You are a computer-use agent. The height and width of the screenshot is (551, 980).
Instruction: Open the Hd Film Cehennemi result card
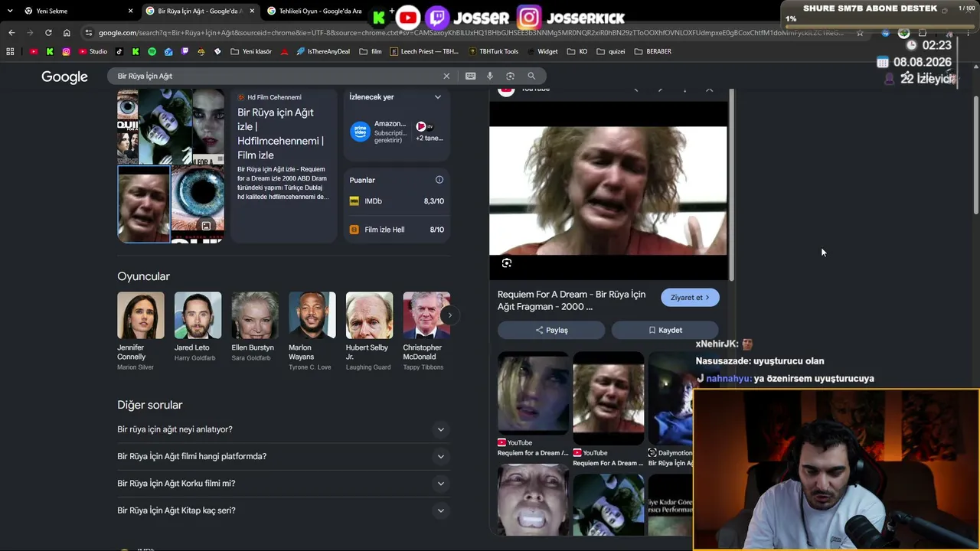(283, 165)
